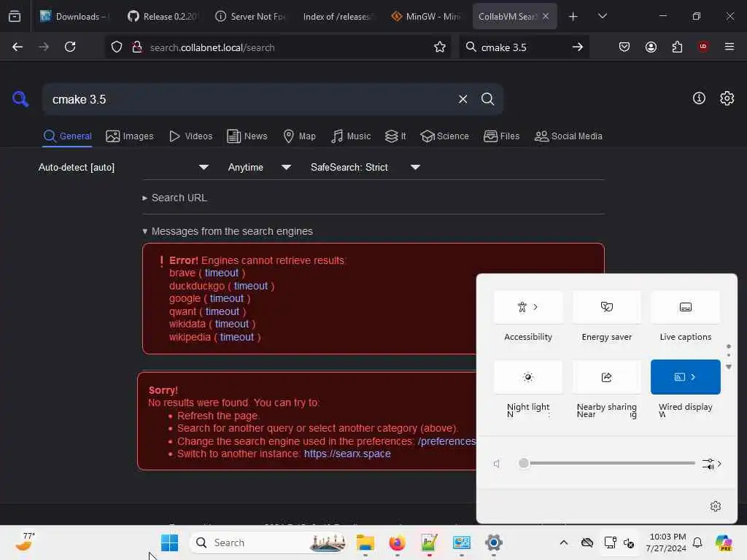This screenshot has height=560, width=747.
Task: Open the uBlock Origin extension icon
Action: pos(703,46)
